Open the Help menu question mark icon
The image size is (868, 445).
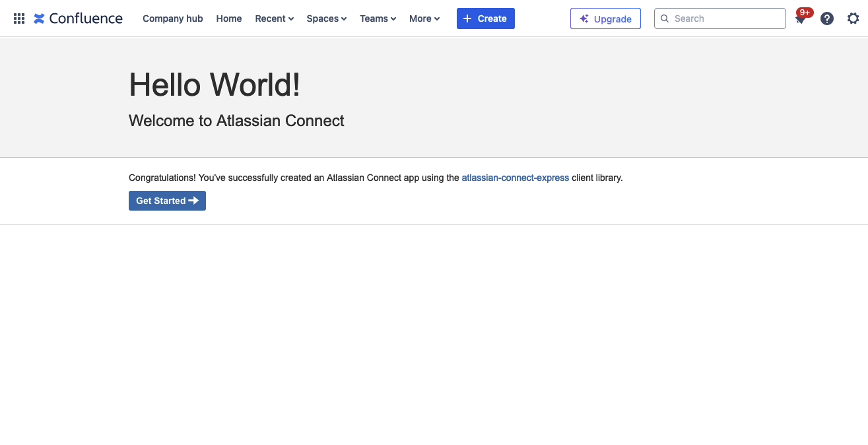826,18
